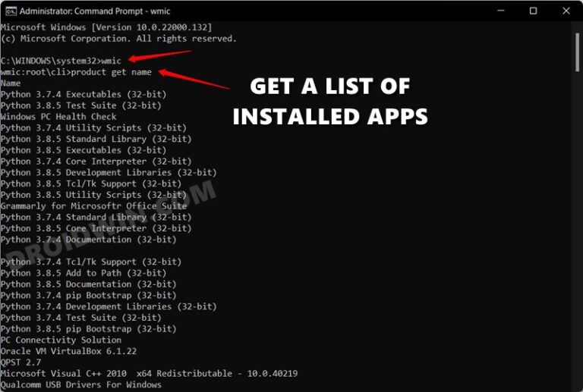Select 'Python 3.7.4 Standard Library (32-bit)' line

(x=96, y=217)
